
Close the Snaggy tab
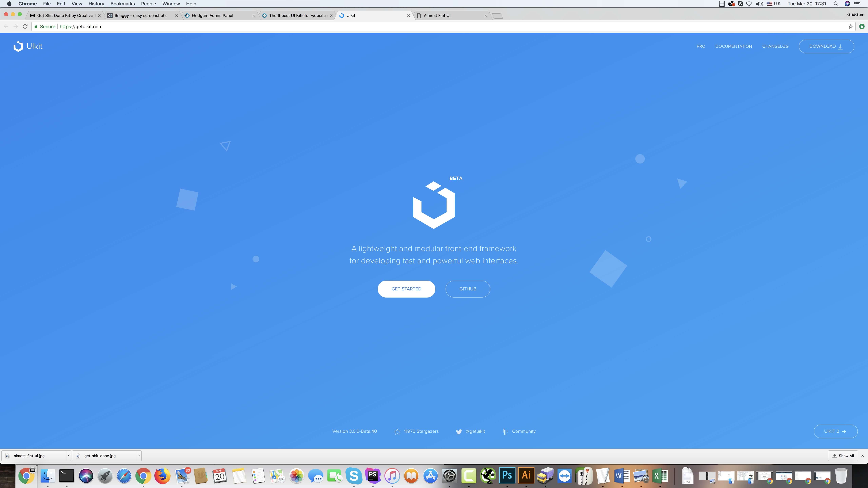coord(176,15)
